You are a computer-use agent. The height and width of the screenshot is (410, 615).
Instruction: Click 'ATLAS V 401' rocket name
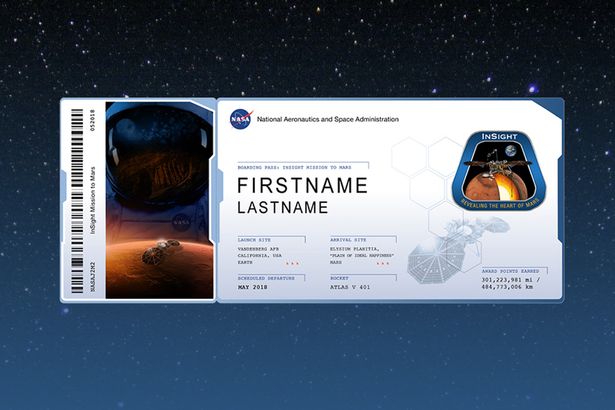pyautogui.click(x=350, y=287)
